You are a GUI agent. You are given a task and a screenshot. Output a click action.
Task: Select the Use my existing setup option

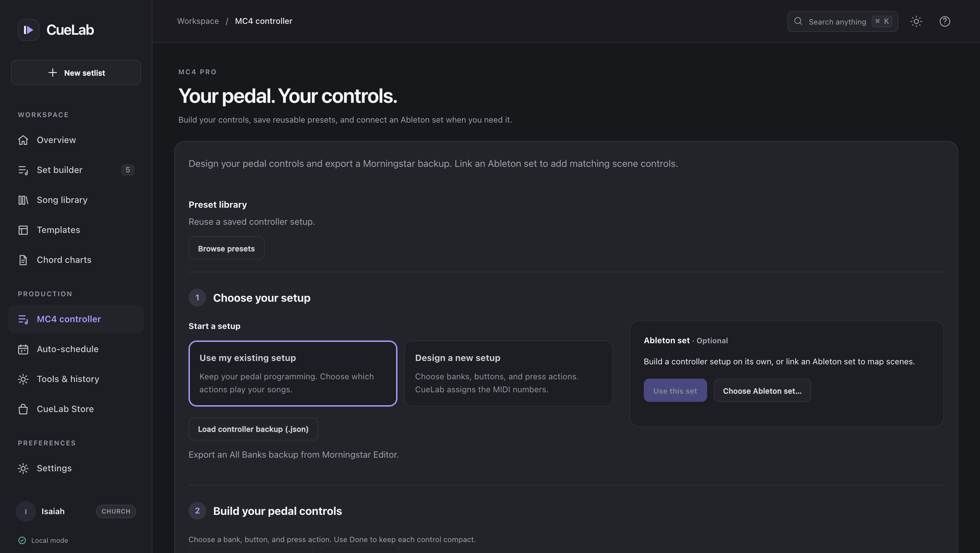click(293, 373)
